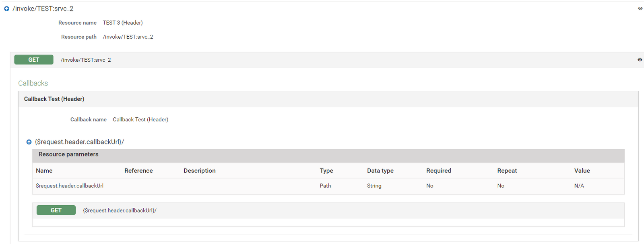Click the eye icon beside the resource title
The image size is (644, 244).
[640, 8]
